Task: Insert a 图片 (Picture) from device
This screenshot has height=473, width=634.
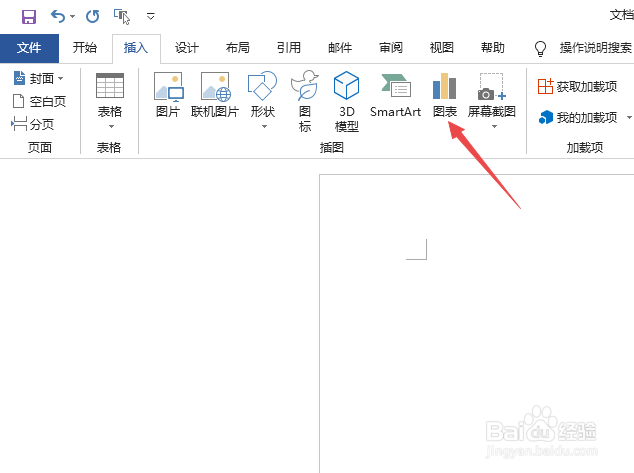Action: coord(168,95)
